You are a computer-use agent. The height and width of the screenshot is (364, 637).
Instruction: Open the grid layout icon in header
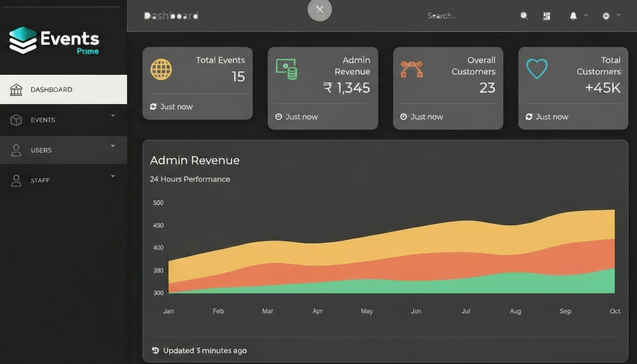click(546, 16)
